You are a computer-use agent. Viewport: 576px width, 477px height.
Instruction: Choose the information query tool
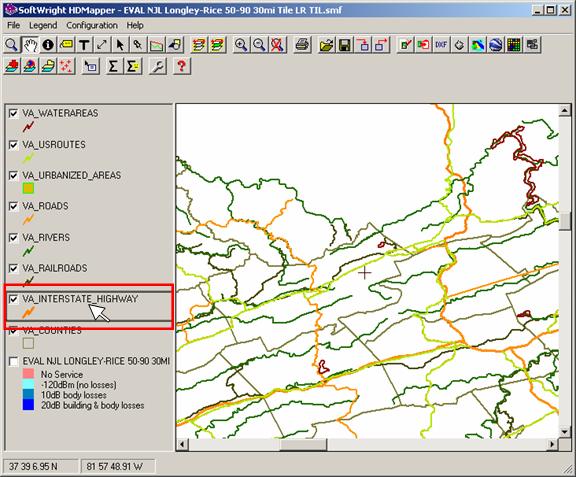click(48, 45)
